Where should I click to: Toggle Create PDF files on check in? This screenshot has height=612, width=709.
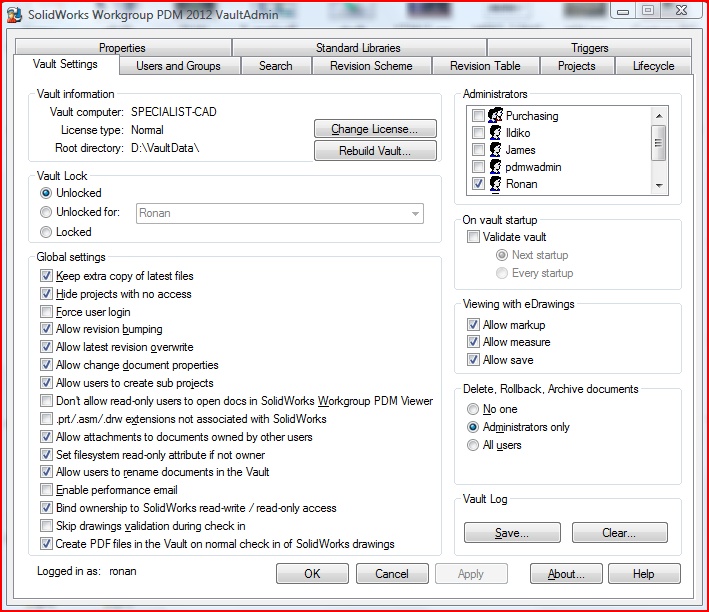(46, 543)
